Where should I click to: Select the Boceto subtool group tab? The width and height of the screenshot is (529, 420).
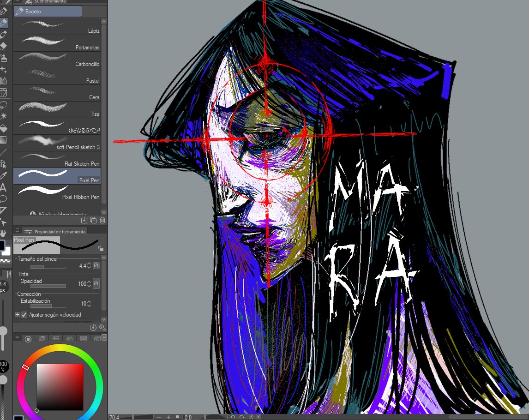point(48,12)
